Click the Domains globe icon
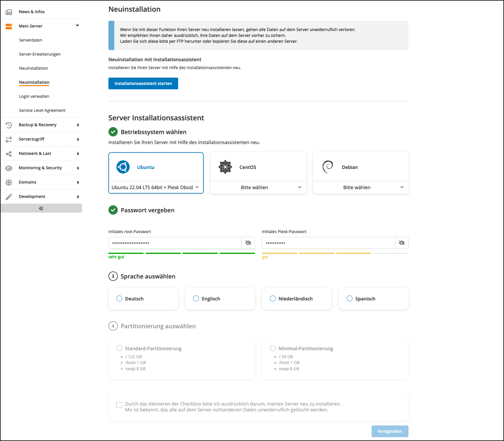 tap(9, 182)
